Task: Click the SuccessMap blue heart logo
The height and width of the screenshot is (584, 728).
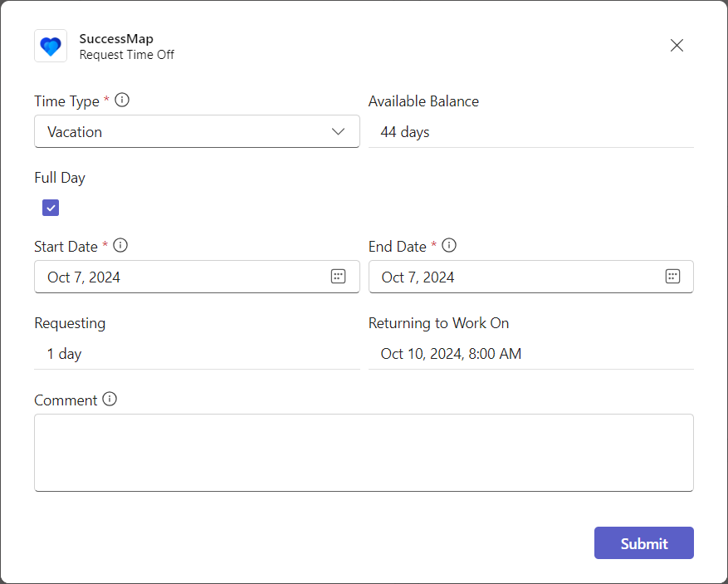Action: (x=51, y=46)
